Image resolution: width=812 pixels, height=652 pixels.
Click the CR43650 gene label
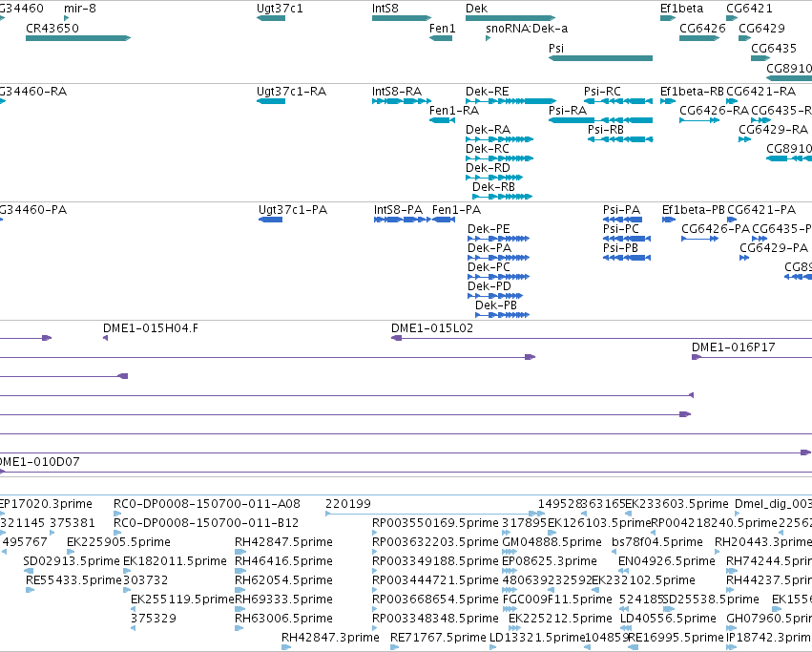point(52,28)
